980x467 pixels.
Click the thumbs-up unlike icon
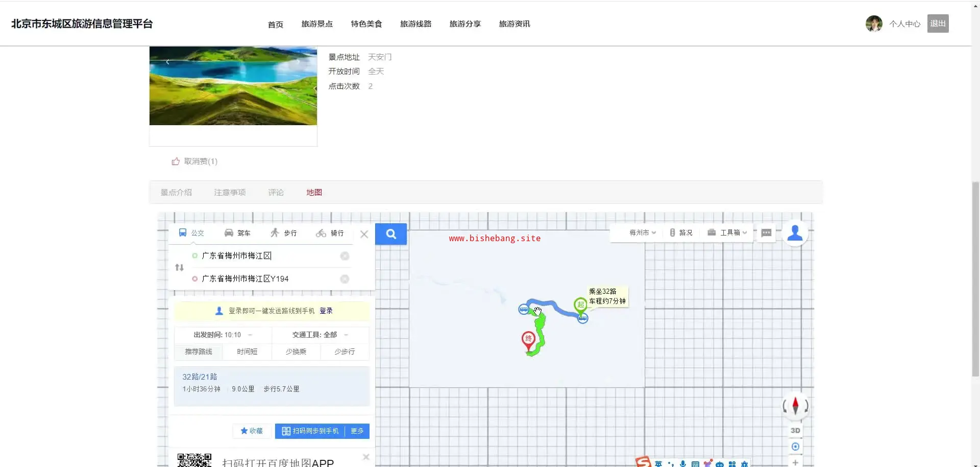pos(176,161)
